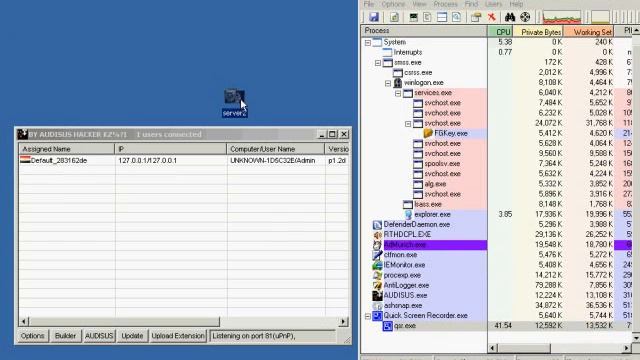Viewport: 640px width, 360px height.
Task: Click the ashsnap.exe process icon
Action: (x=377, y=306)
